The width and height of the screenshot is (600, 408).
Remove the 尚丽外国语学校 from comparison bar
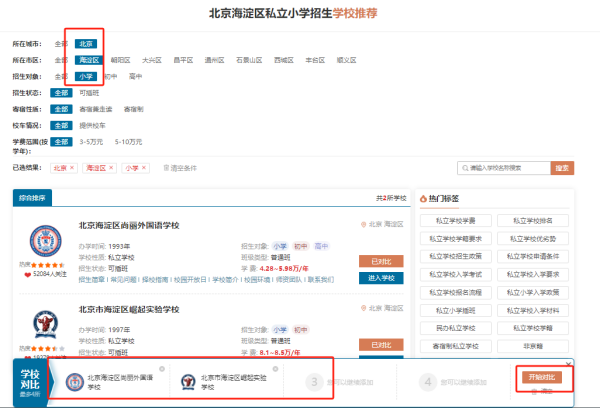(x=161, y=369)
